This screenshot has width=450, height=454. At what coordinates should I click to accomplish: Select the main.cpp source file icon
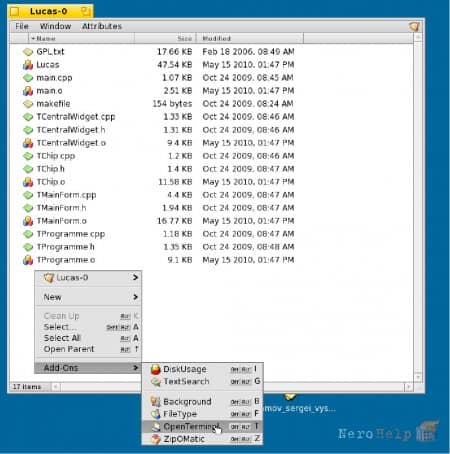(x=28, y=78)
